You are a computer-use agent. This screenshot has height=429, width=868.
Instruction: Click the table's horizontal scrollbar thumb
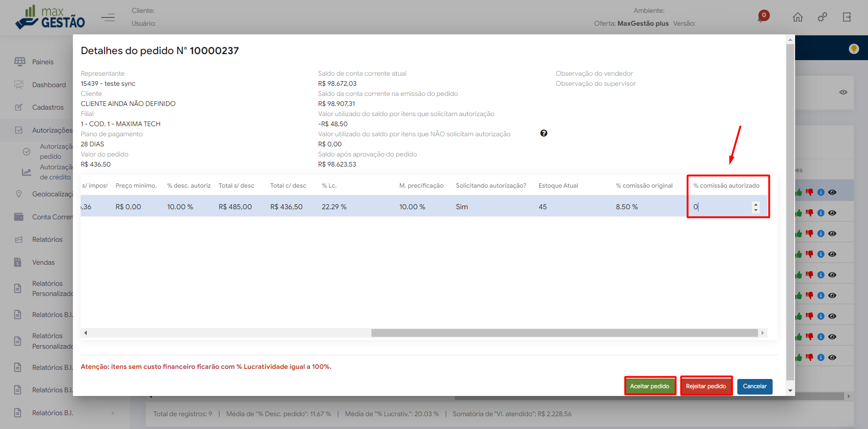pyautogui.click(x=564, y=333)
